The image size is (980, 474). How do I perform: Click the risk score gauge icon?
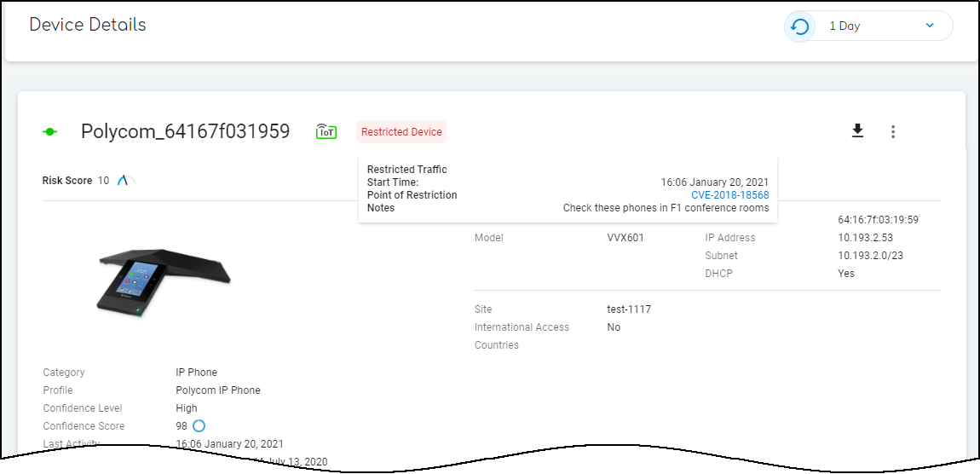124,181
